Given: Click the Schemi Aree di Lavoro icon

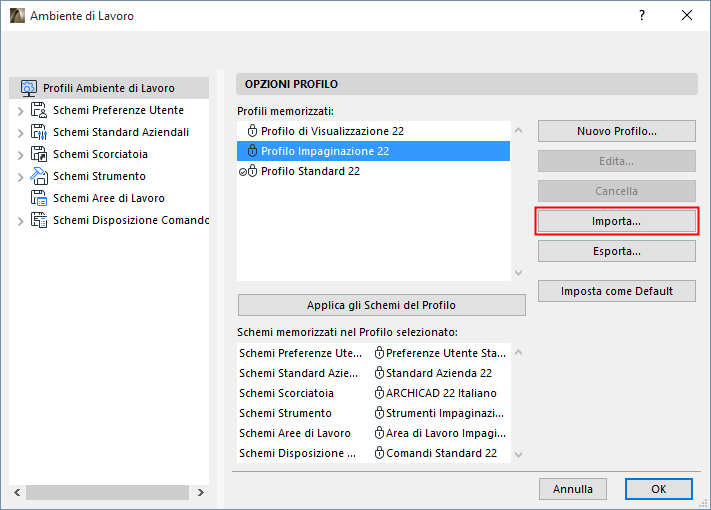Looking at the screenshot, I should coord(39,198).
